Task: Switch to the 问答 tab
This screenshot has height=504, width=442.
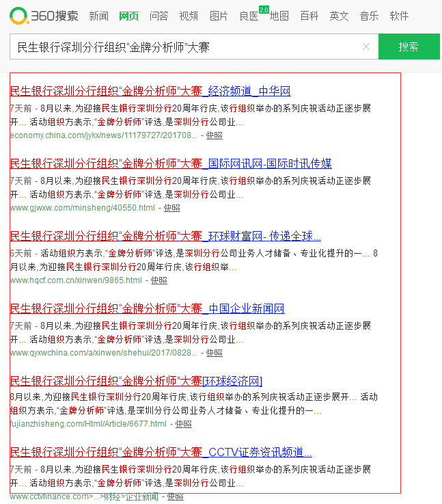Action: pyautogui.click(x=159, y=16)
